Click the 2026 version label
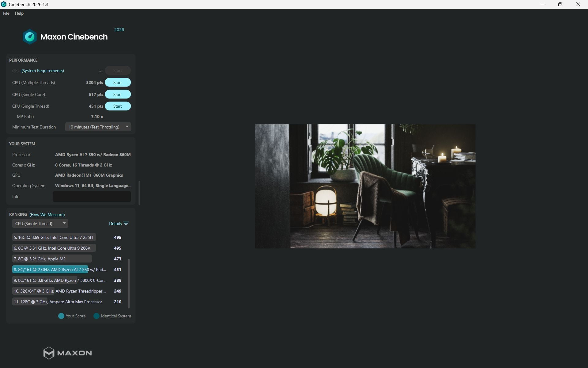This screenshot has height=368, width=588. point(119,29)
